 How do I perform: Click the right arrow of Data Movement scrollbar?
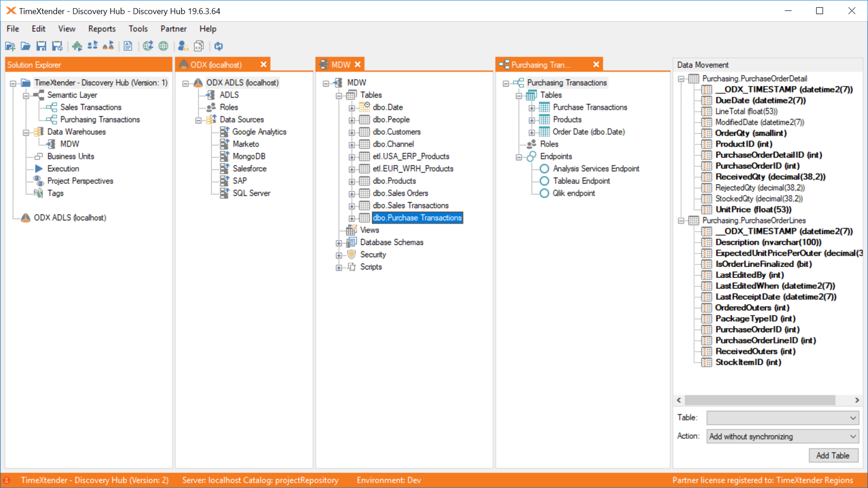point(857,400)
